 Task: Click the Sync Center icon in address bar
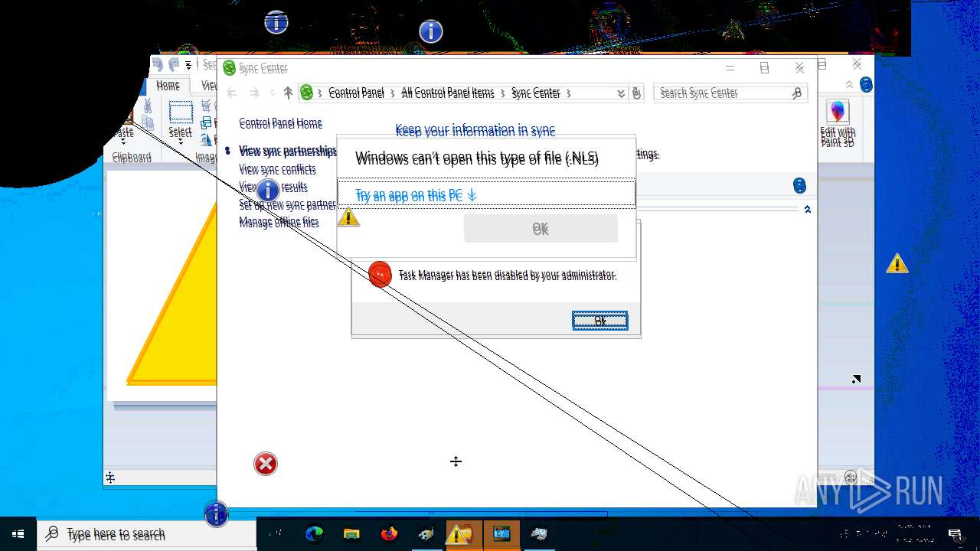pos(307,93)
